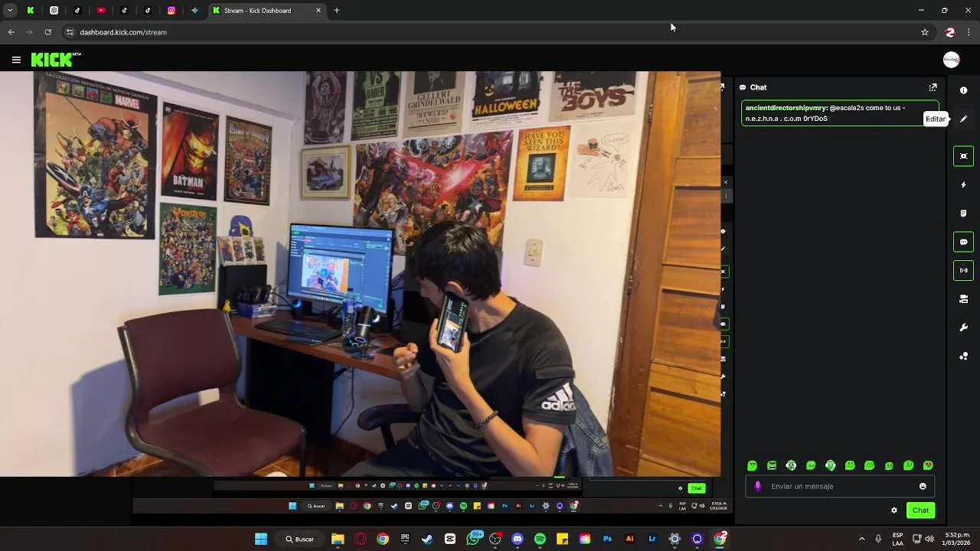
Task: Send message with the green Chat button
Action: click(x=920, y=510)
